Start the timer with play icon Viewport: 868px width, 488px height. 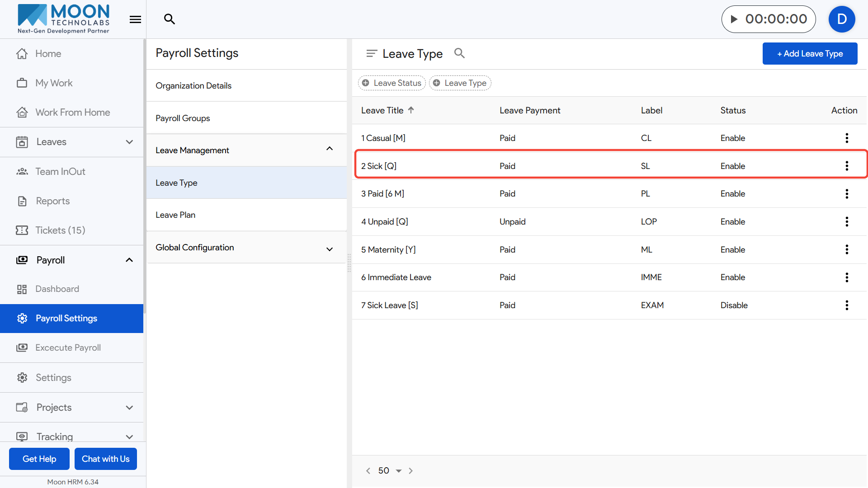734,19
